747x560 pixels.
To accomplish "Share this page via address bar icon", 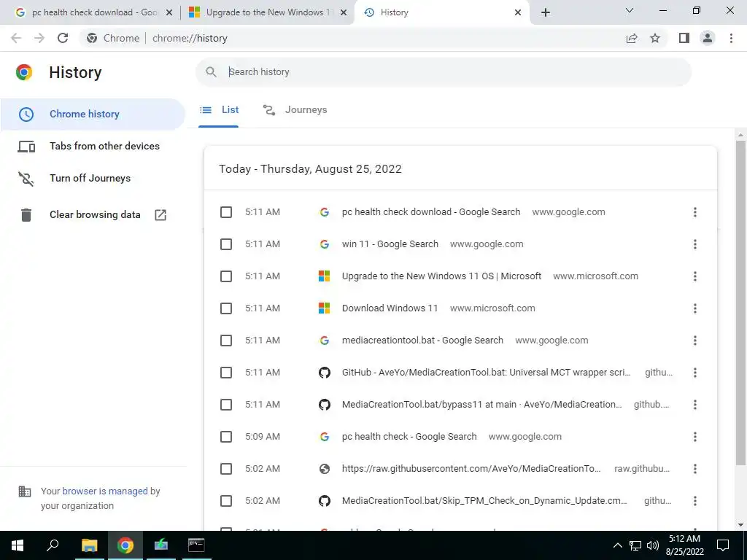I will point(632,38).
